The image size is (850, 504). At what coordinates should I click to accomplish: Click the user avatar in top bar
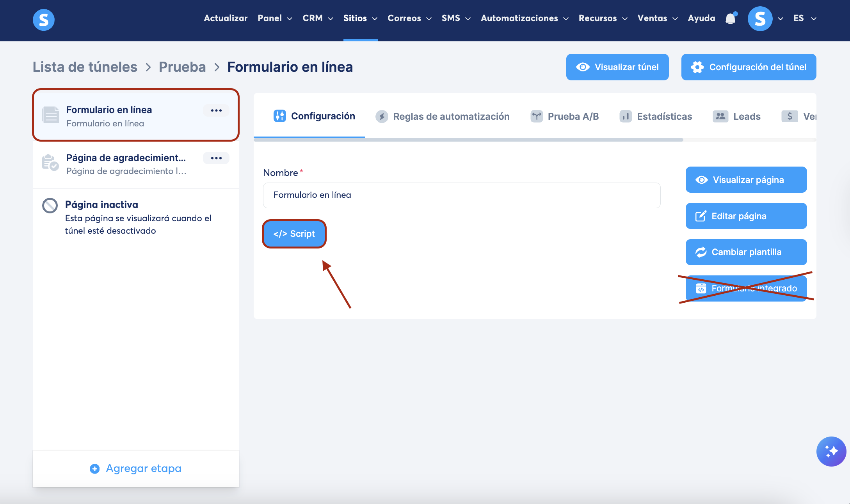(x=760, y=18)
